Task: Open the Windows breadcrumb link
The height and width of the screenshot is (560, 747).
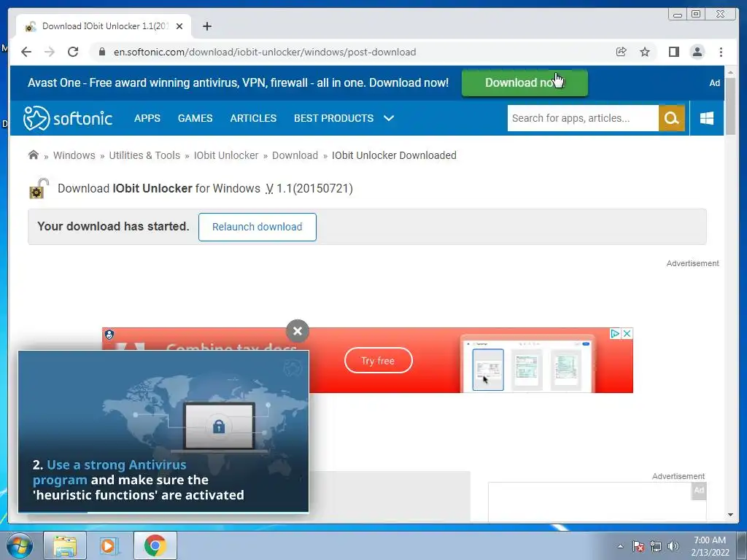Action: [74, 155]
